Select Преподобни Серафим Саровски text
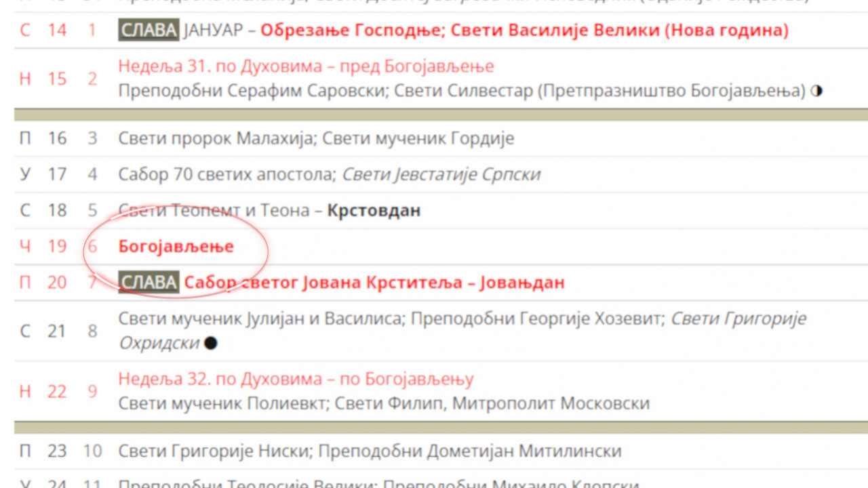Screen dimensions: 868x488 pos(251,91)
